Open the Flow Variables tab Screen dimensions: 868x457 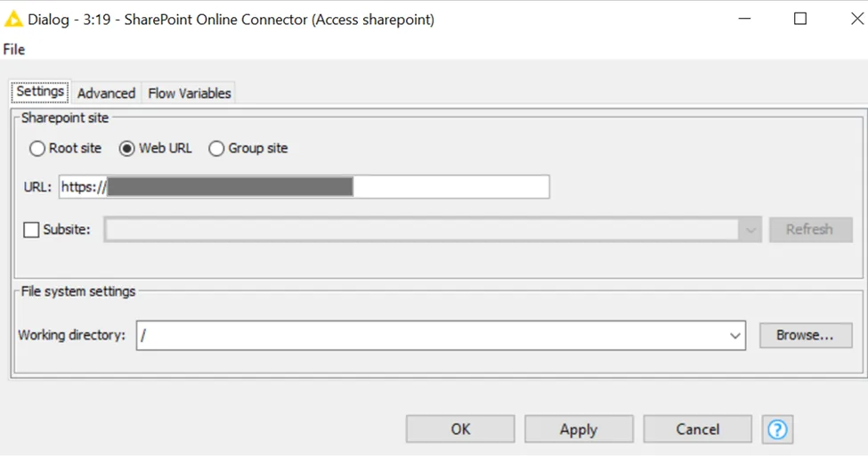tap(190, 93)
